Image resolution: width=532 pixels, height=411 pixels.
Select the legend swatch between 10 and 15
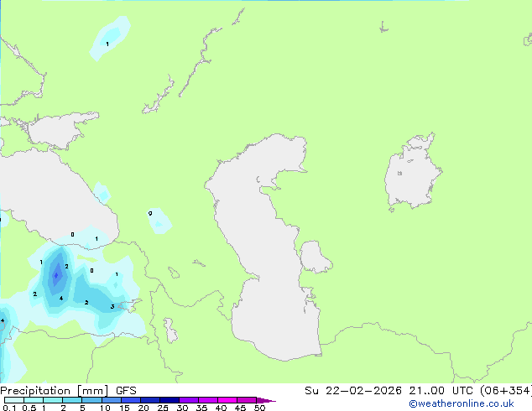click(x=112, y=400)
